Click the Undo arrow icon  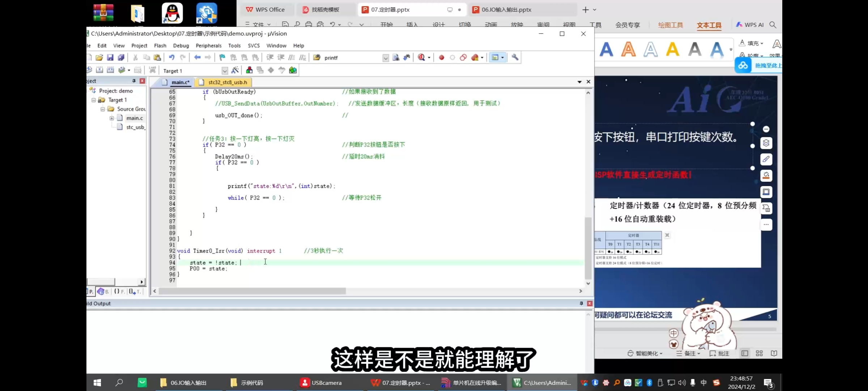(172, 58)
